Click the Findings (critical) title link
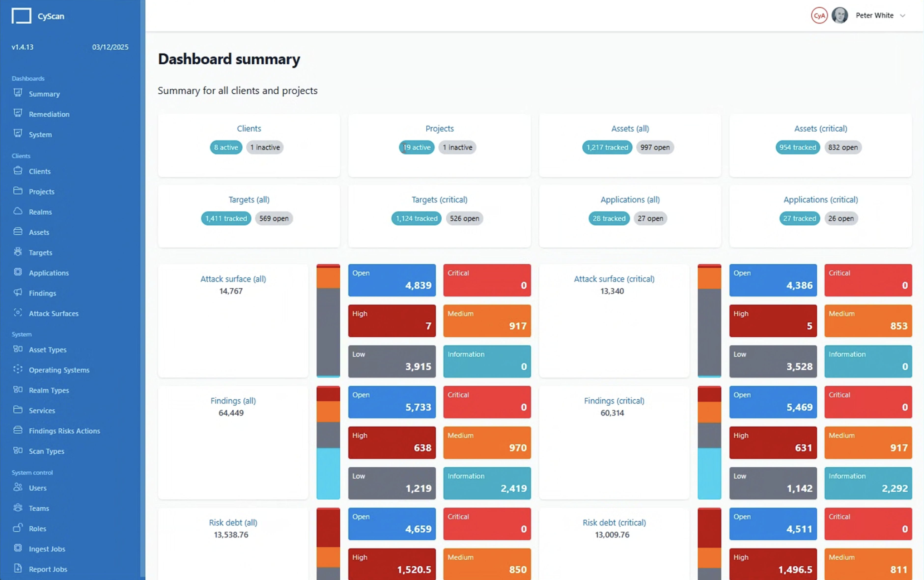 pyautogui.click(x=614, y=401)
